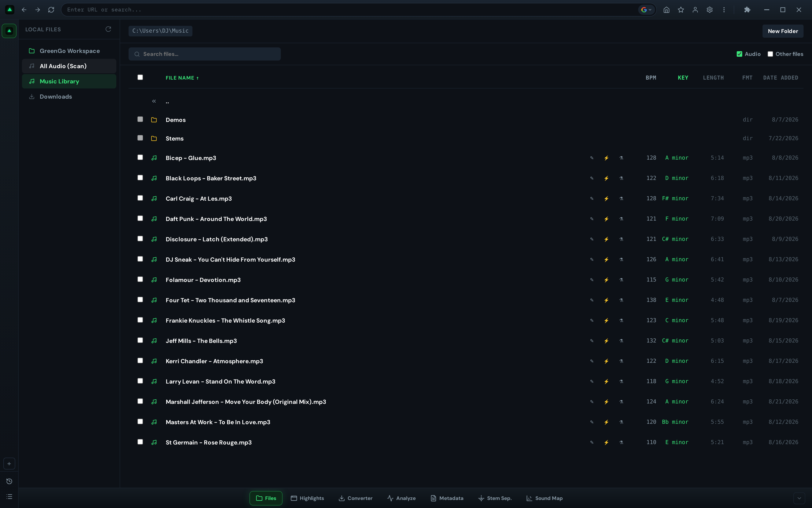Click the lightning icon for St Germain - Rose Rouge
Viewport: 812px width, 508px height.
pos(606,442)
